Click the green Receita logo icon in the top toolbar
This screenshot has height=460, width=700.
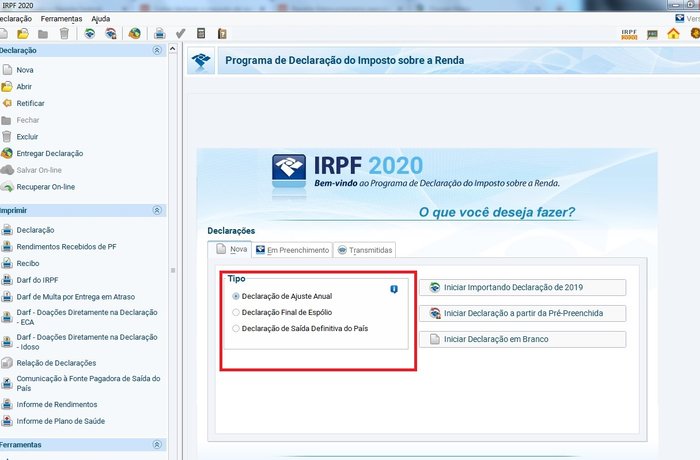(x=90, y=33)
